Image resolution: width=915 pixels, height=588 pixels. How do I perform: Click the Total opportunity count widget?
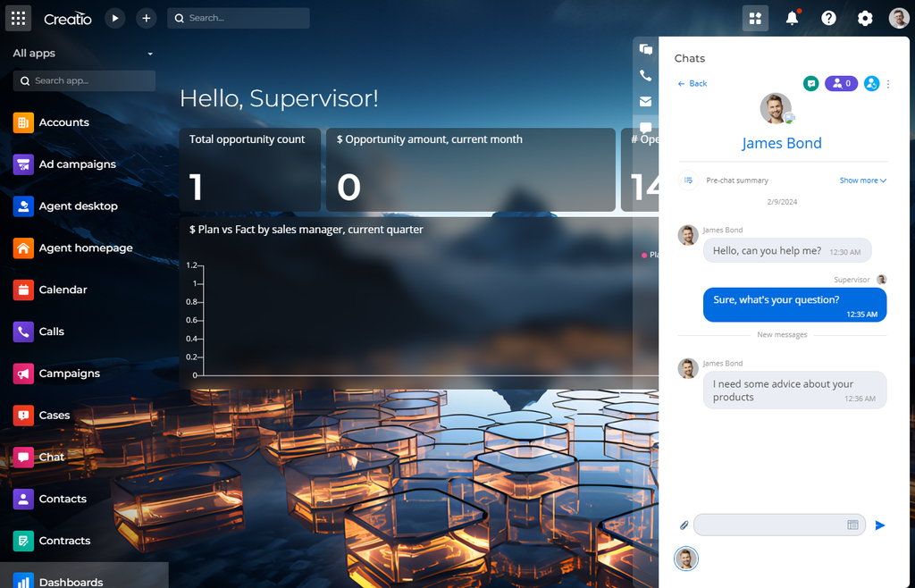point(250,170)
